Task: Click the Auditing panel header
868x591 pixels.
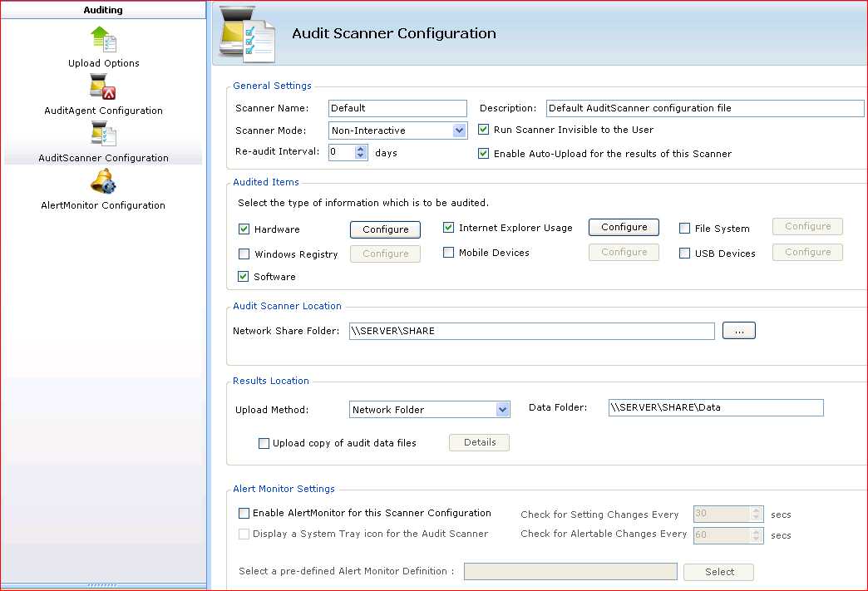Action: pyautogui.click(x=103, y=10)
